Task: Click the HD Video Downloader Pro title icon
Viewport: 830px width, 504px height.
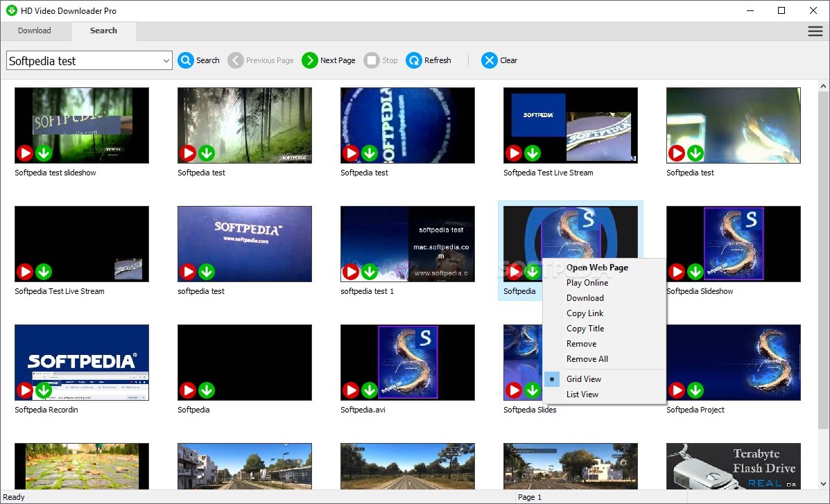Action: tap(11, 10)
